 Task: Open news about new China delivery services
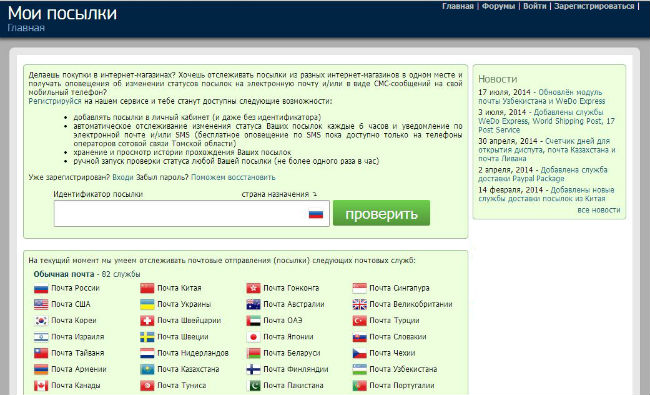click(x=546, y=194)
